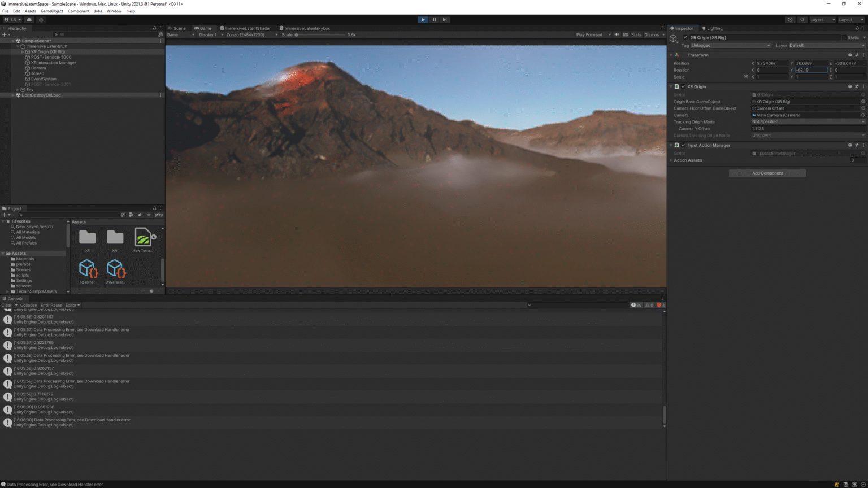Toggle Error Pause in the Console

click(51, 305)
